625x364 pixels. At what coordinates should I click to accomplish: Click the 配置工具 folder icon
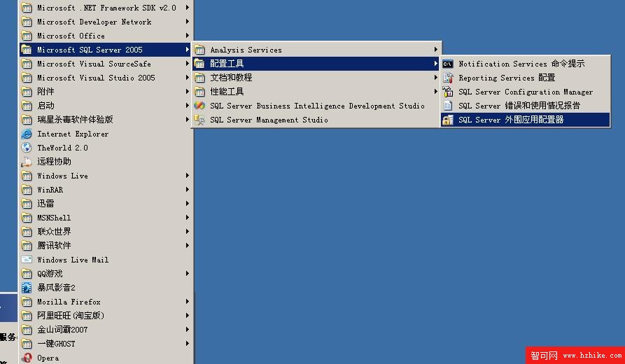(x=199, y=64)
